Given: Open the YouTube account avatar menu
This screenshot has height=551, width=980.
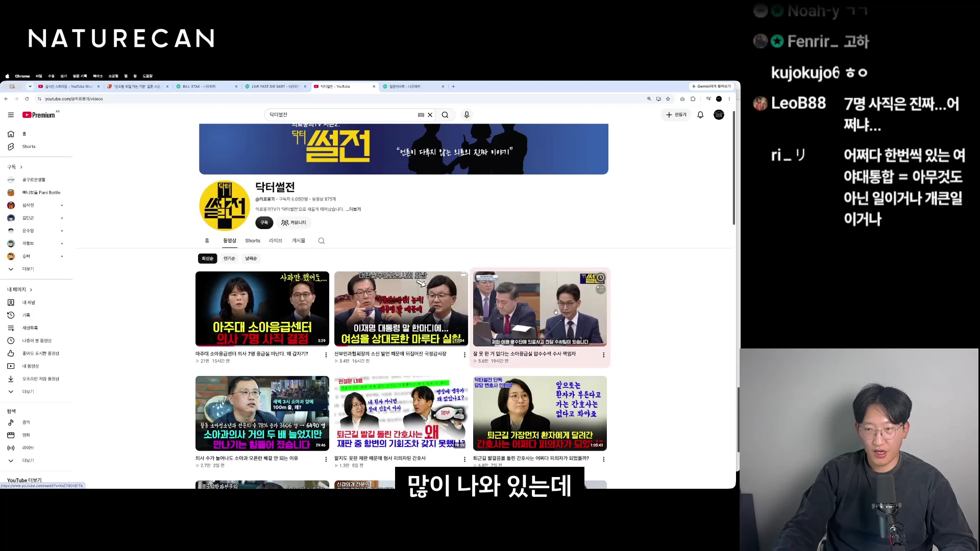Looking at the screenshot, I should tap(719, 115).
